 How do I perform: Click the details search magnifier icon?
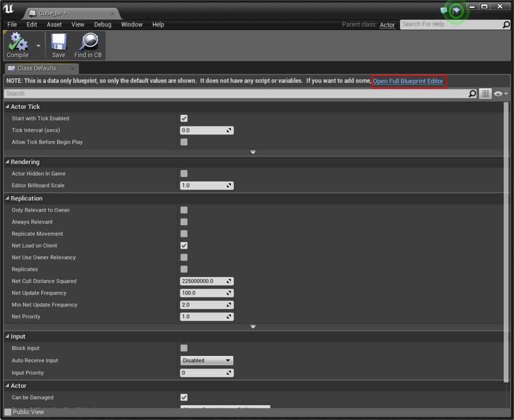click(x=472, y=94)
